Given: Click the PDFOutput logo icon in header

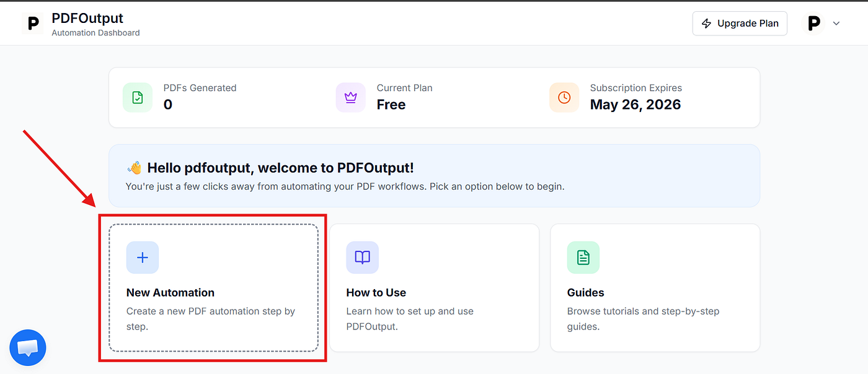Looking at the screenshot, I should (x=33, y=24).
